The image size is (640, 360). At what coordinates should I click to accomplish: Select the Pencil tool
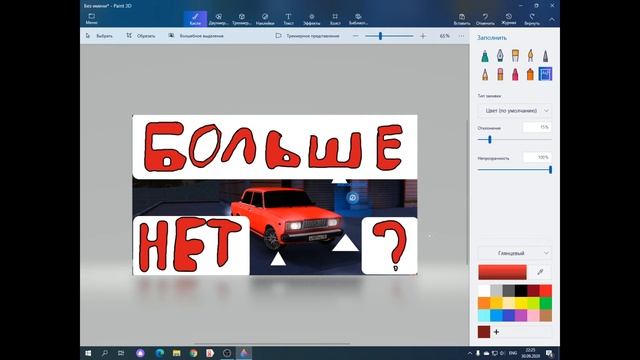485,74
